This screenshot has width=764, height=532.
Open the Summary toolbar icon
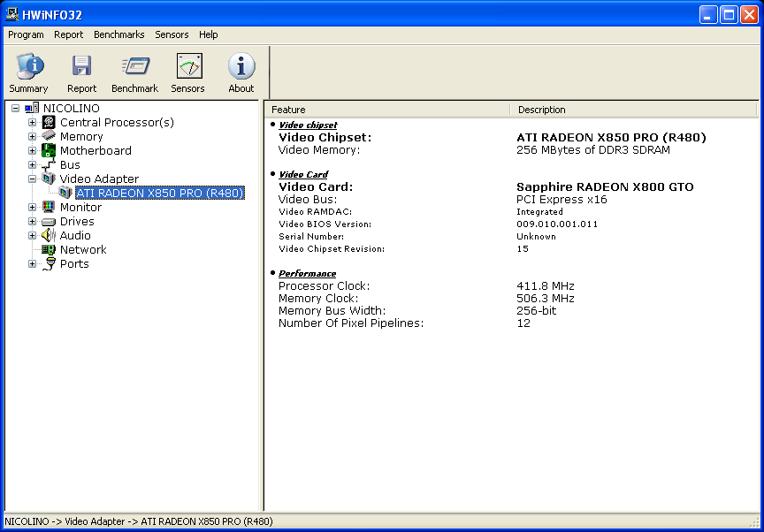click(x=29, y=65)
